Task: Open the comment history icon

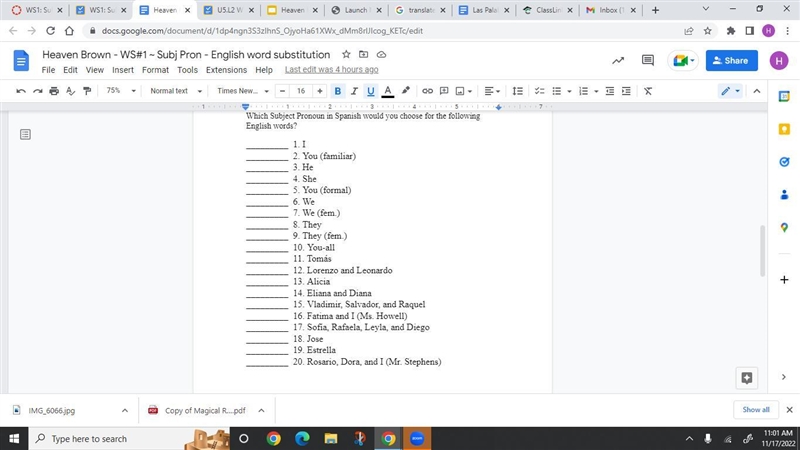Action: (x=647, y=61)
